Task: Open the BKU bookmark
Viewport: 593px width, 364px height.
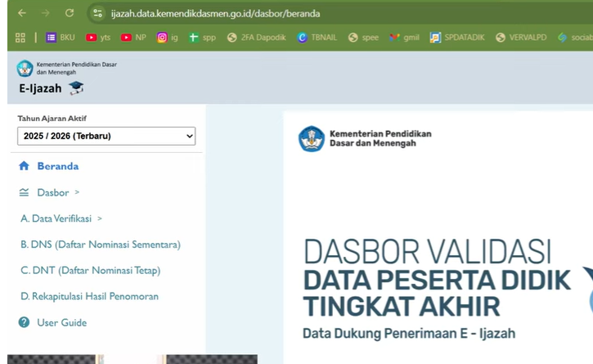Action: (61, 38)
